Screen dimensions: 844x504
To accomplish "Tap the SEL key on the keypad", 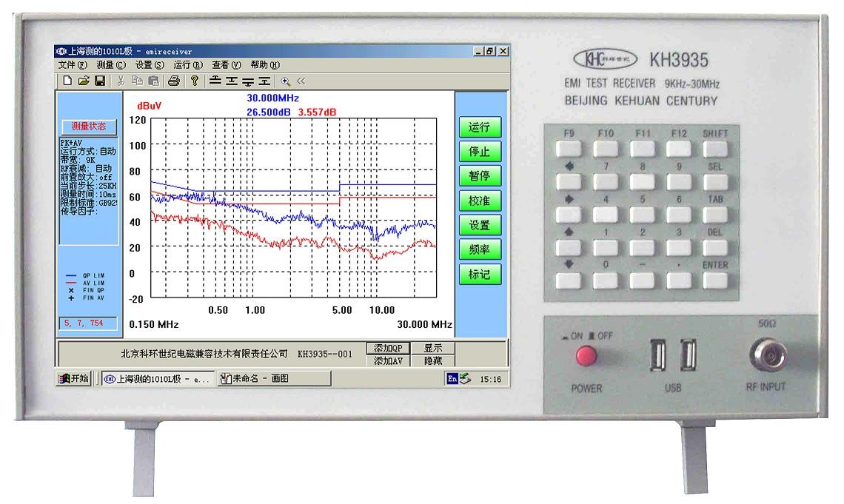I will pos(715,182).
